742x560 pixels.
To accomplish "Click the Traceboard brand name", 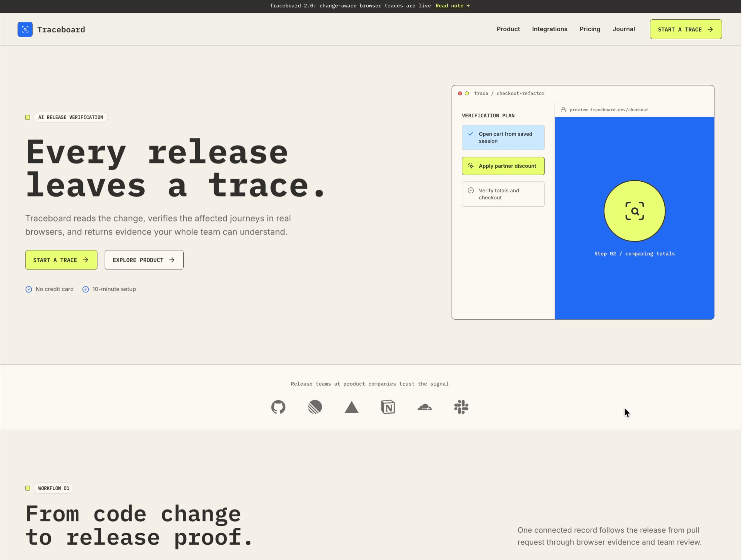I will 61,30.
